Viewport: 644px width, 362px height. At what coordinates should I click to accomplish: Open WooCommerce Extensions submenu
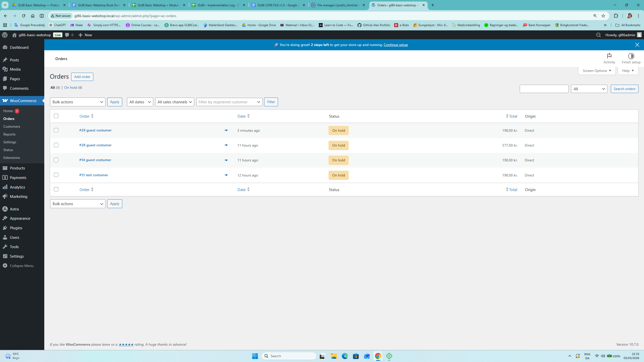coord(12,158)
